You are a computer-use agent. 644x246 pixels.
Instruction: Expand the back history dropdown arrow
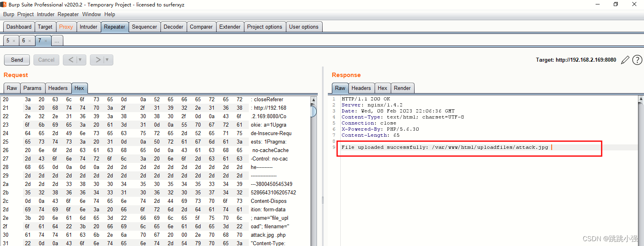coord(80,60)
